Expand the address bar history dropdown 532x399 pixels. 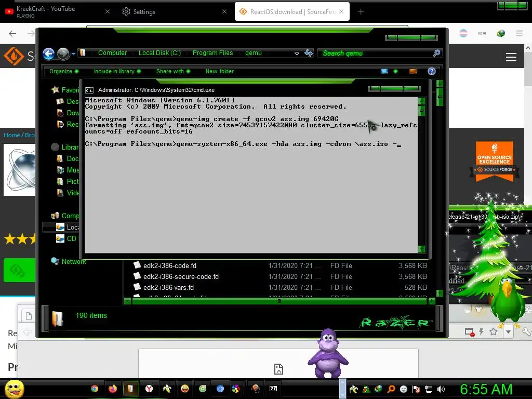coord(297,54)
